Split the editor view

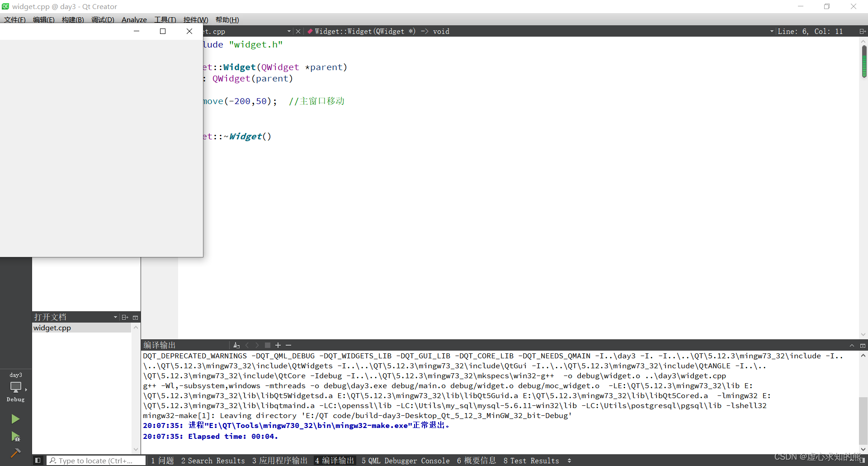[x=862, y=31]
